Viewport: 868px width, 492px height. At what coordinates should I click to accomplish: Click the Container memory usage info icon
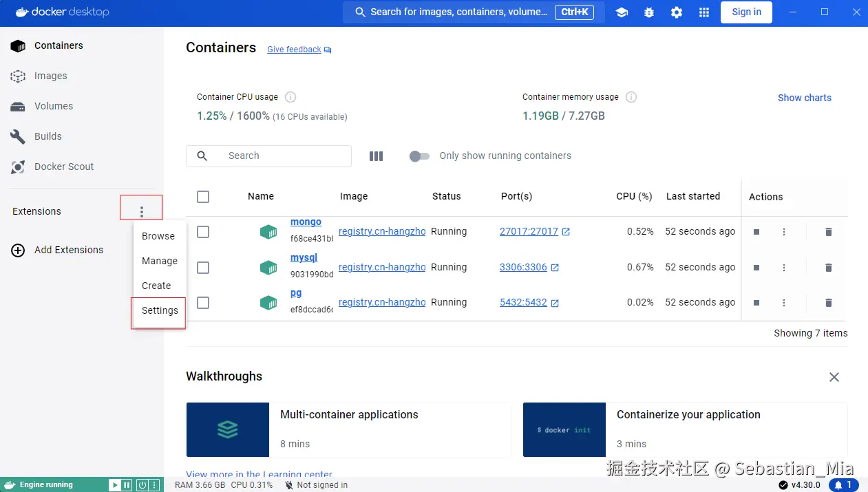[x=631, y=97]
